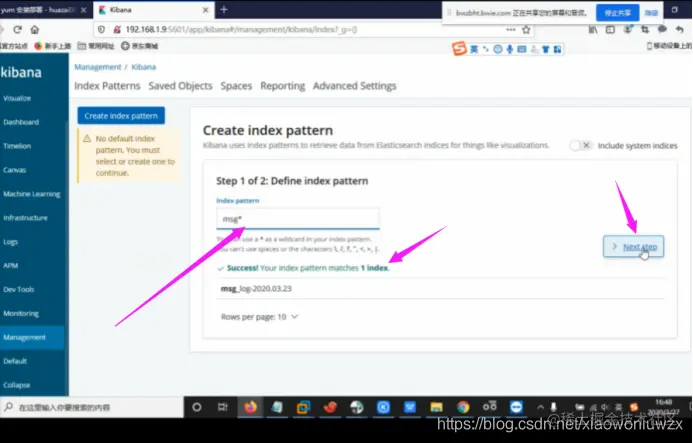
Task: Open the 京东商城 bookmark
Action: 139,46
